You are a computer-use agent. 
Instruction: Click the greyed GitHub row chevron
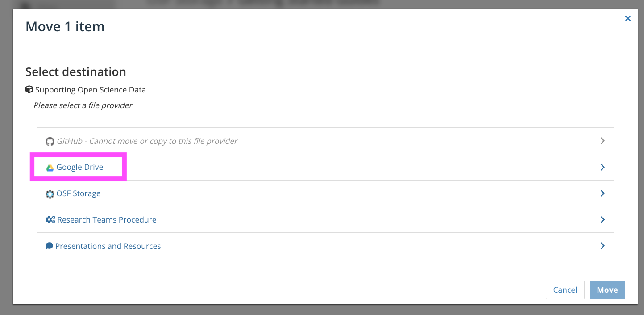(602, 141)
